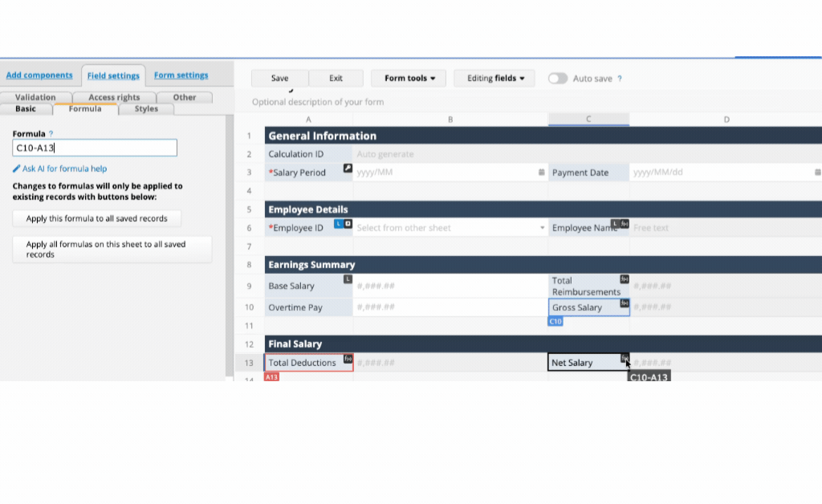Click formula icon on Employee Name
The height and width of the screenshot is (504, 822).
625,224
